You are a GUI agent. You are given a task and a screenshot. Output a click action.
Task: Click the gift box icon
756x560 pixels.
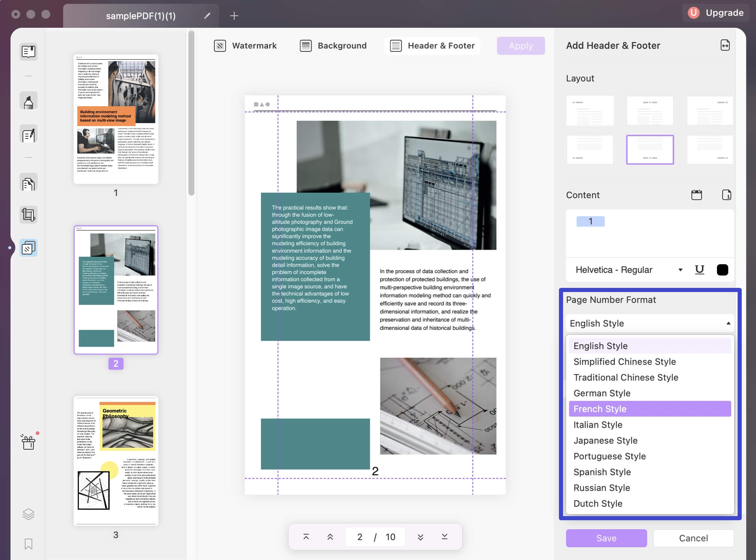click(x=29, y=442)
